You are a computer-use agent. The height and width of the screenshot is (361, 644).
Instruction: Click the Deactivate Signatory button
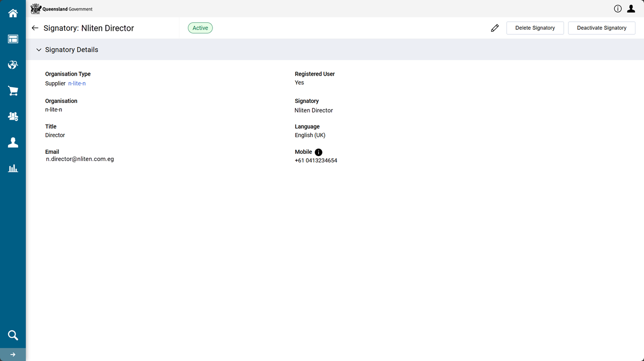pos(601,28)
